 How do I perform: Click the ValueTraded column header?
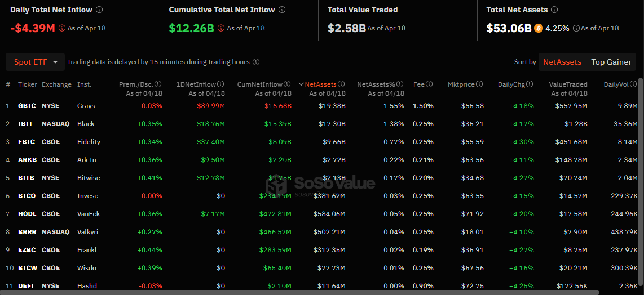568,84
